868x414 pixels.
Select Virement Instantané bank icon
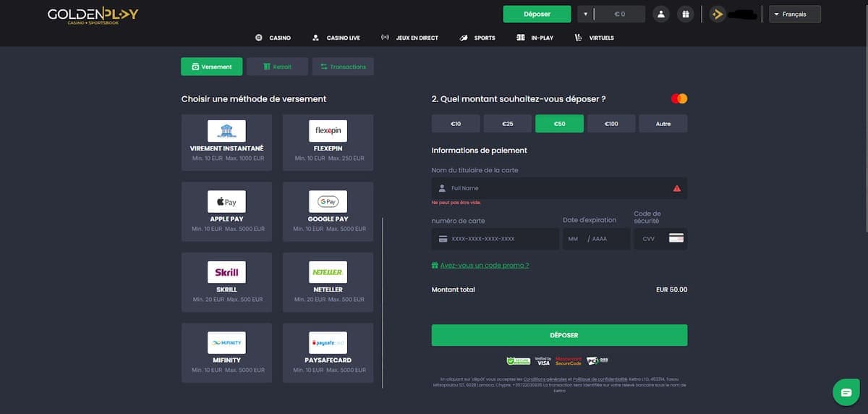226,131
